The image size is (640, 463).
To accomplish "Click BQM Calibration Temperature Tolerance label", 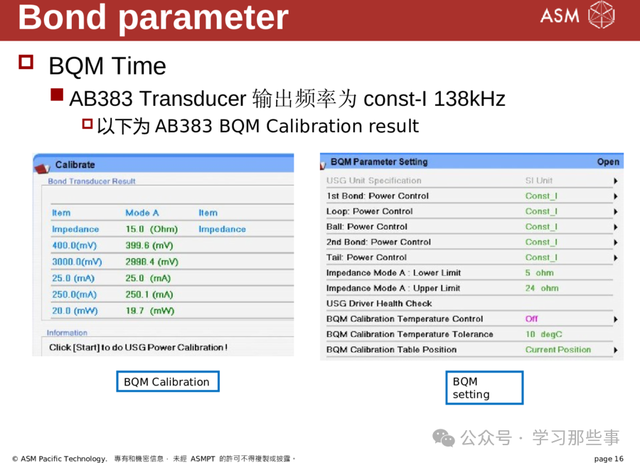I will click(410, 335).
